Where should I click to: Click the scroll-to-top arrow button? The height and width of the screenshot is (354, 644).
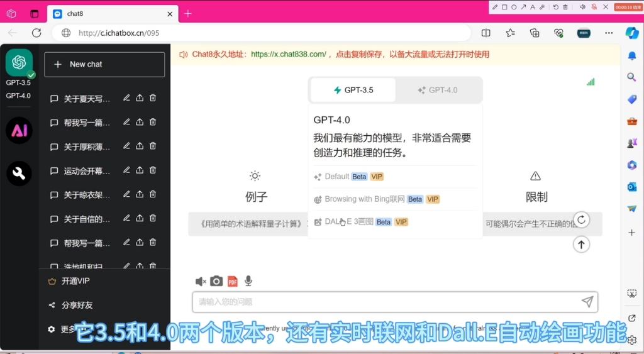point(581,245)
